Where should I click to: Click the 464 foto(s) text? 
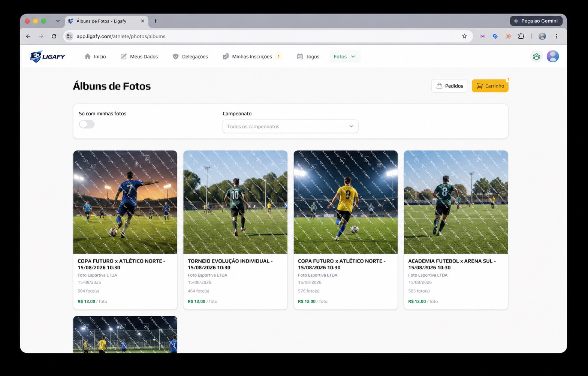198,291
